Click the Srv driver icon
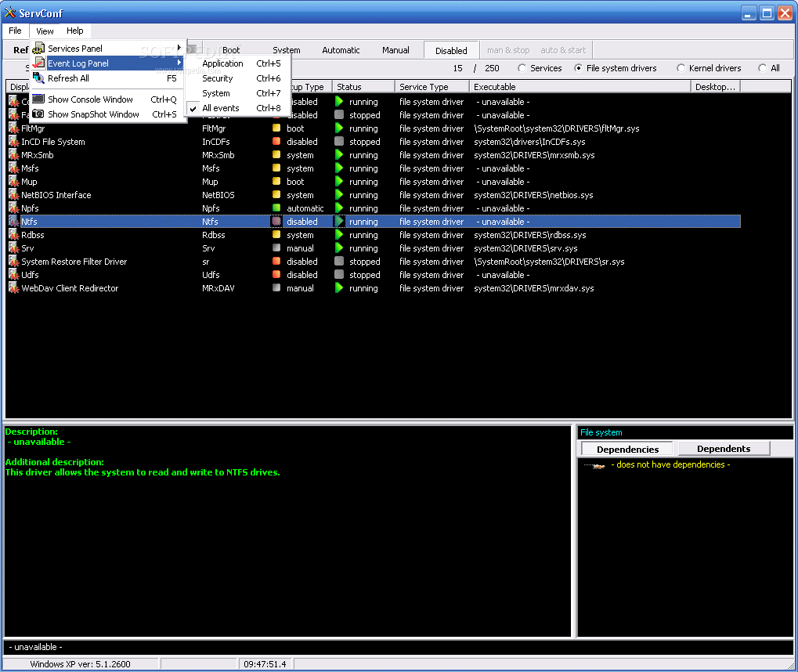Viewport: 798px width, 672px height. click(14, 248)
